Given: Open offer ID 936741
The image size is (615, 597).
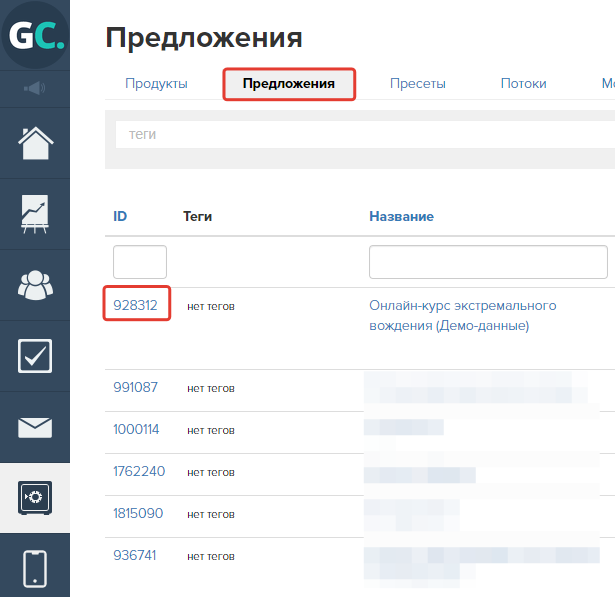Looking at the screenshot, I should [135, 555].
